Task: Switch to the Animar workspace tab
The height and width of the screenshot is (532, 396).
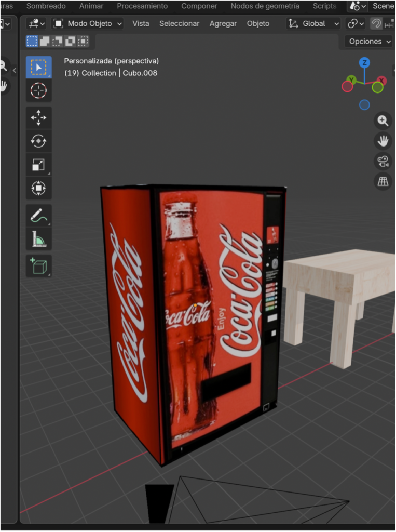Action: pos(91,6)
